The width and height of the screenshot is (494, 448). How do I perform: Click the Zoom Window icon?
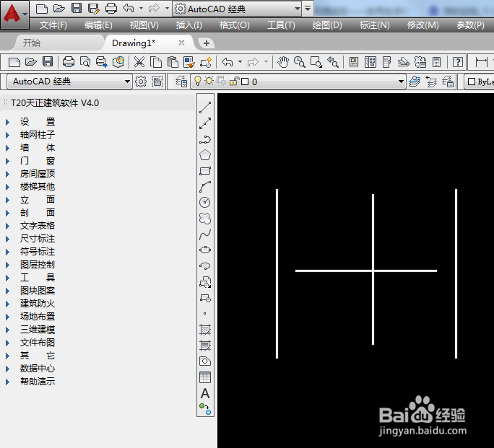(x=316, y=62)
